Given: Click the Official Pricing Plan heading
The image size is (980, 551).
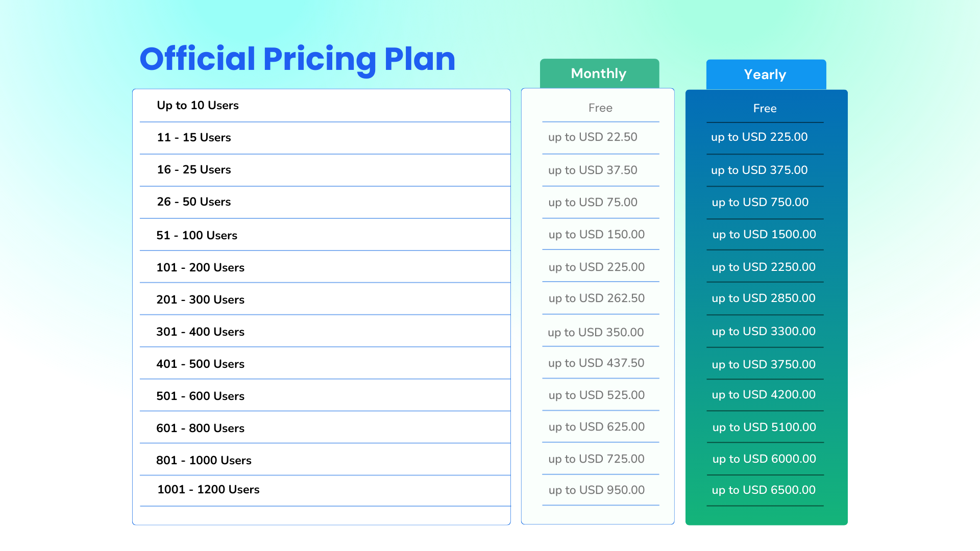Looking at the screenshot, I should click(297, 59).
